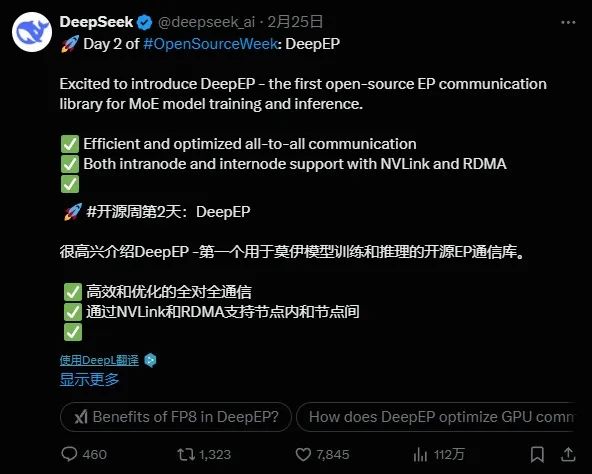
Task: Share the post using the upload arrow icon
Action: coord(568,454)
